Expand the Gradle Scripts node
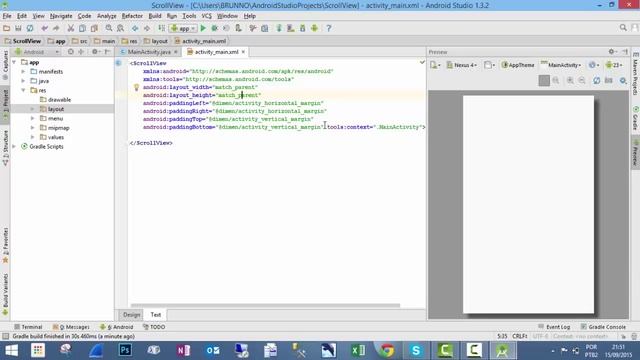This screenshot has height=360, width=640. tap(14, 146)
